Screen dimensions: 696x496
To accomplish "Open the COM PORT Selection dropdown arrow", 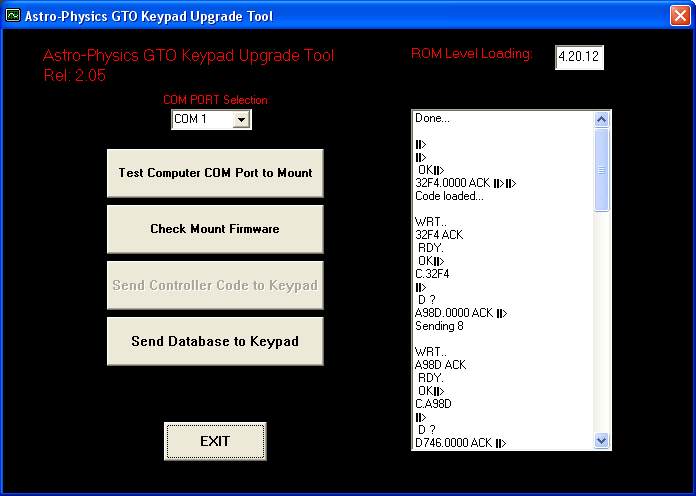I will click(x=241, y=119).
